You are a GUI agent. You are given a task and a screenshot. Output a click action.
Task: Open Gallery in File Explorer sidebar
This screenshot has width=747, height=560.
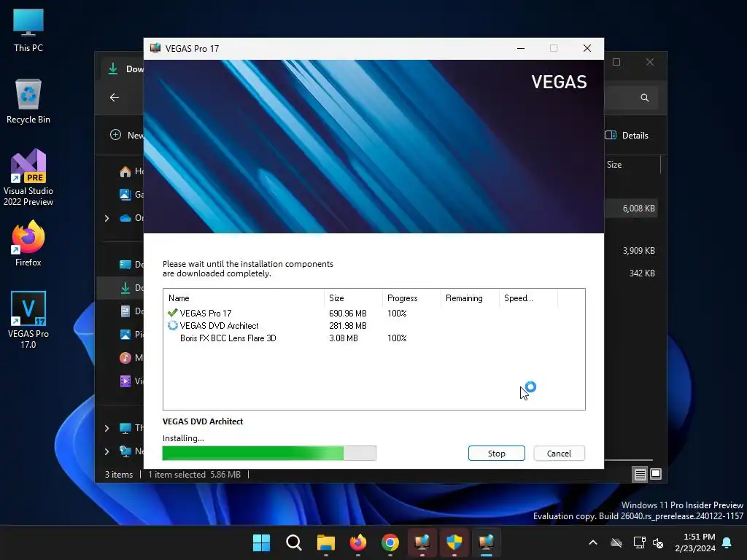pos(131,194)
